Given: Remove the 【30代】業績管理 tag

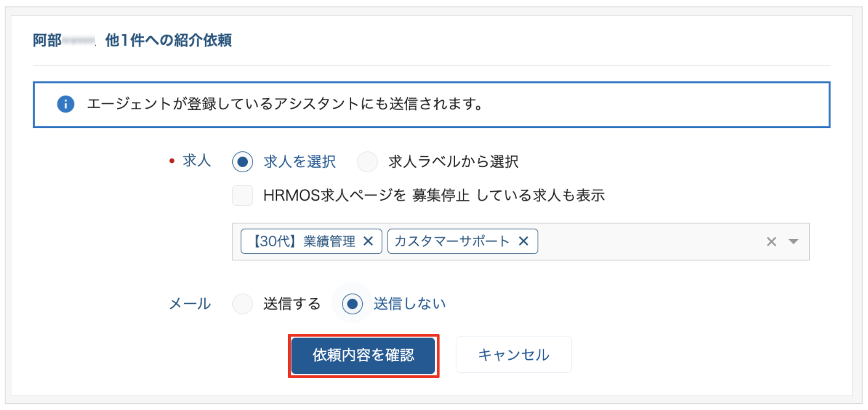Looking at the screenshot, I should 368,241.
